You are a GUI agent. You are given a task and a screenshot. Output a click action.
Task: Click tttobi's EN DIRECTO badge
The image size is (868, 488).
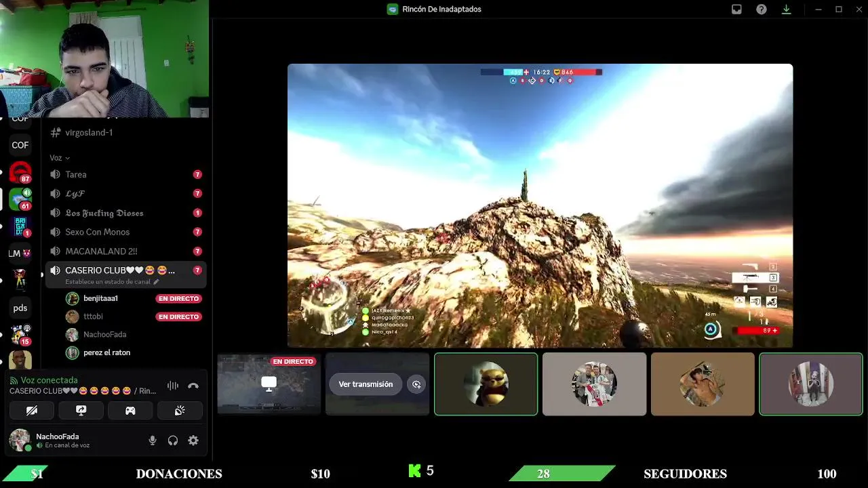[178, 317]
